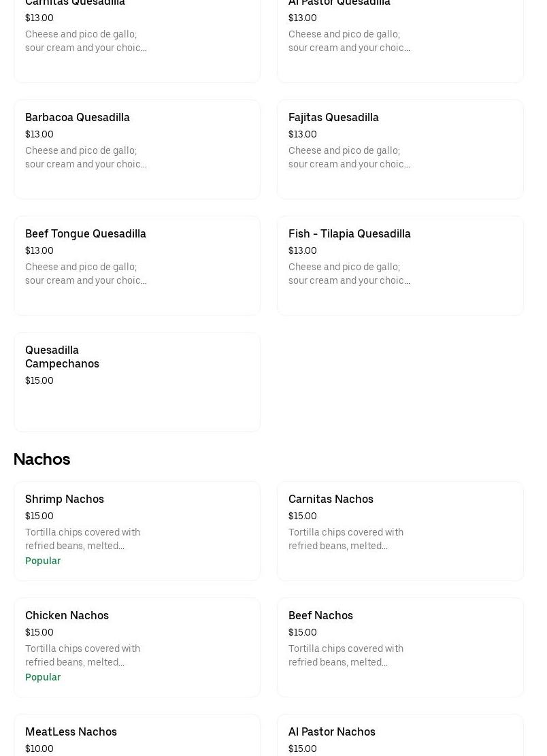Viewport: 547px width, 756px height.
Task: Click the $10.00 MeatLess Nachos price
Action: [x=39, y=749]
